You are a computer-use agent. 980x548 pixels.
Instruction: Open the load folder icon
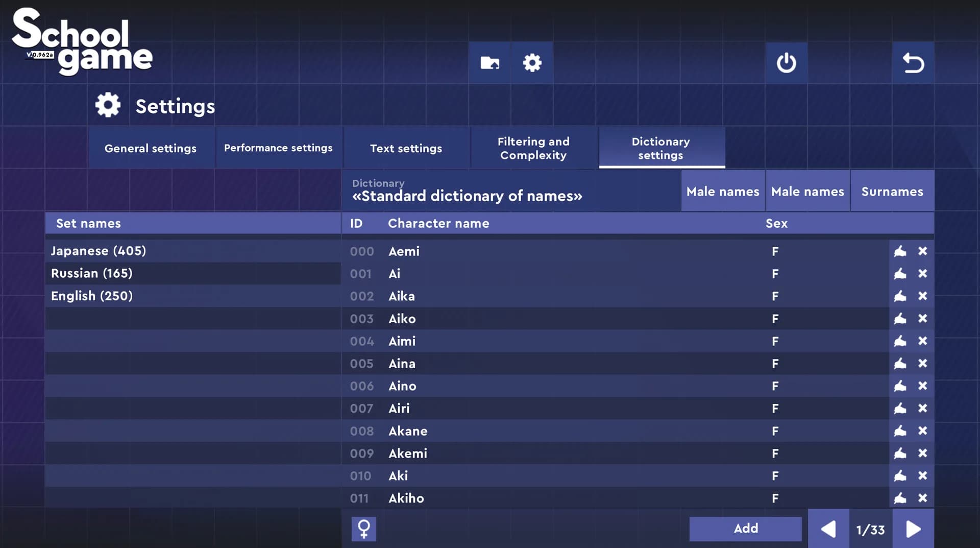(x=489, y=63)
